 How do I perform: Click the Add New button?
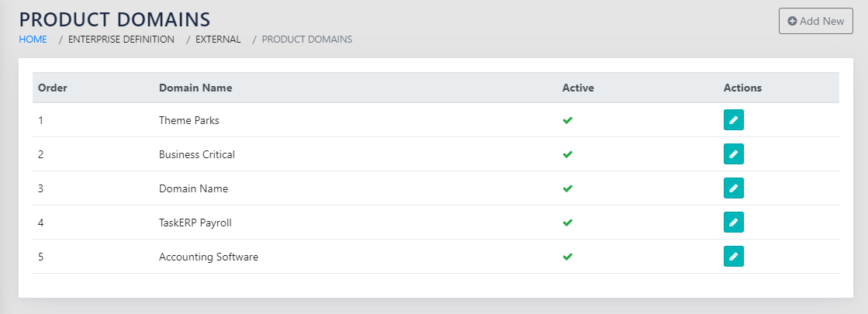pos(815,21)
